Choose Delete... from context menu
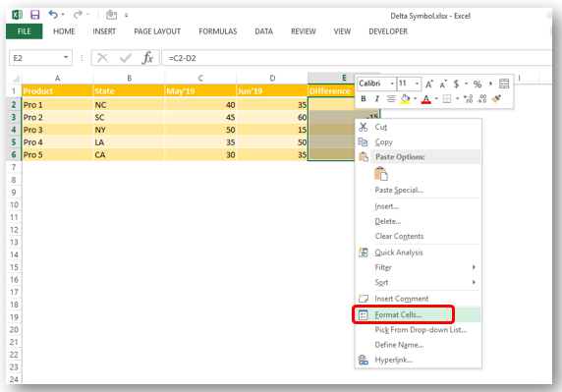 pos(418,221)
